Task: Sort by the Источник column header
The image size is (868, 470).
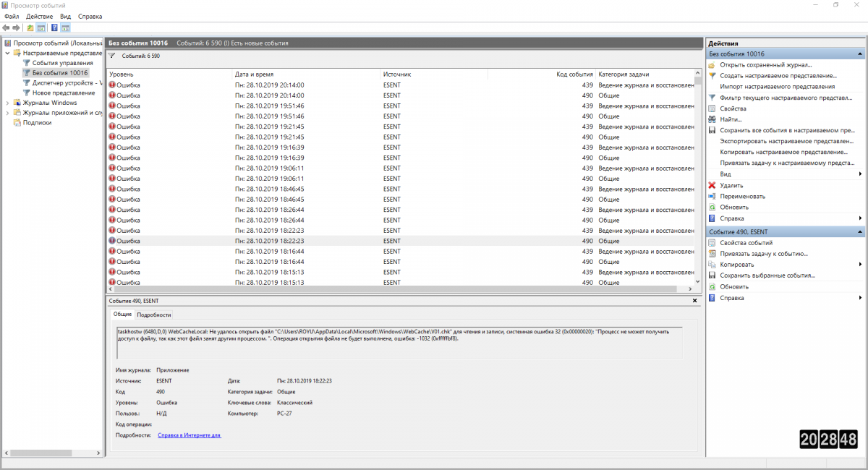Action: 434,74
